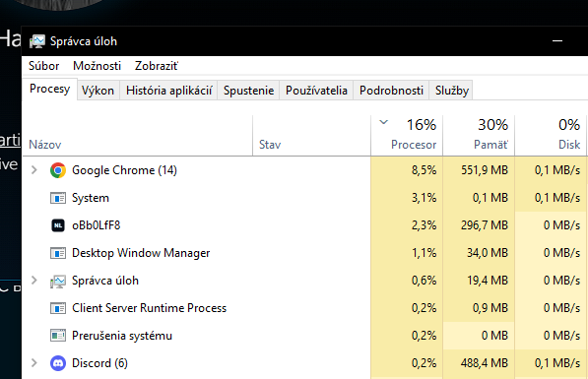Expand the Správca úloh process group
Image resolution: width=588 pixels, height=379 pixels.
[x=34, y=281]
